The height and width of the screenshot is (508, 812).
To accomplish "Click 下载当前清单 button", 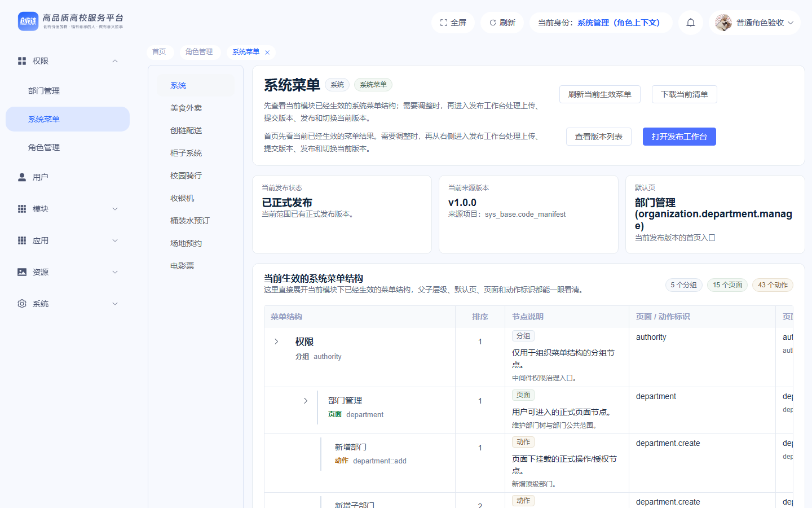I will 685,94.
